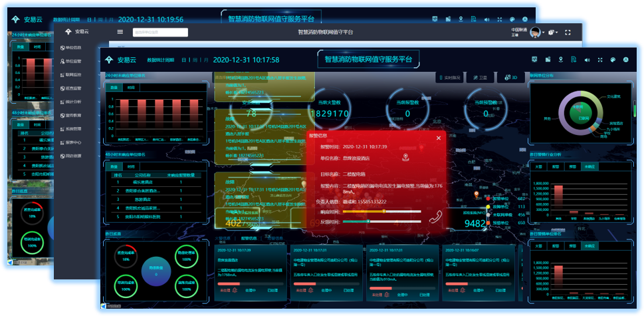
Task: Close the red 报警信息 alarm popup
Action: (x=438, y=138)
